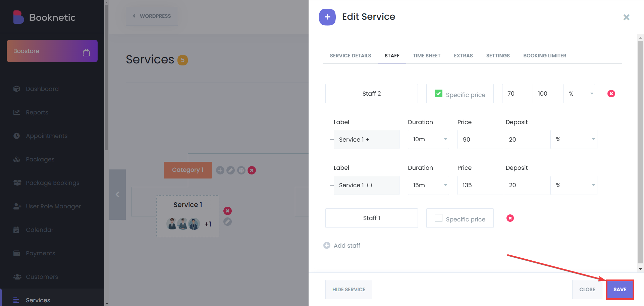Select the Staff 2 staff selector

click(372, 94)
